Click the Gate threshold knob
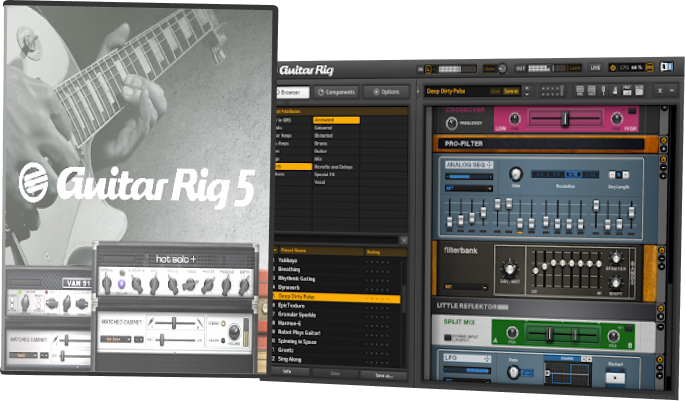 click(x=502, y=69)
